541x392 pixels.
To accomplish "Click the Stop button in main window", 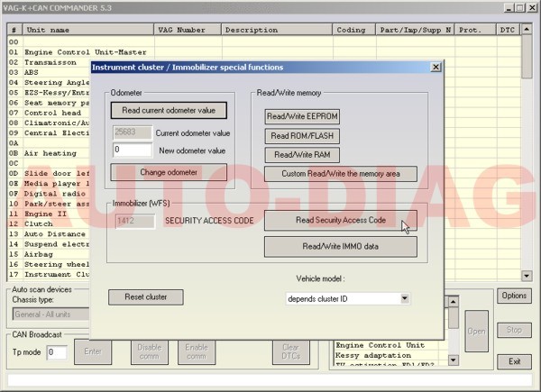I will (x=514, y=331).
